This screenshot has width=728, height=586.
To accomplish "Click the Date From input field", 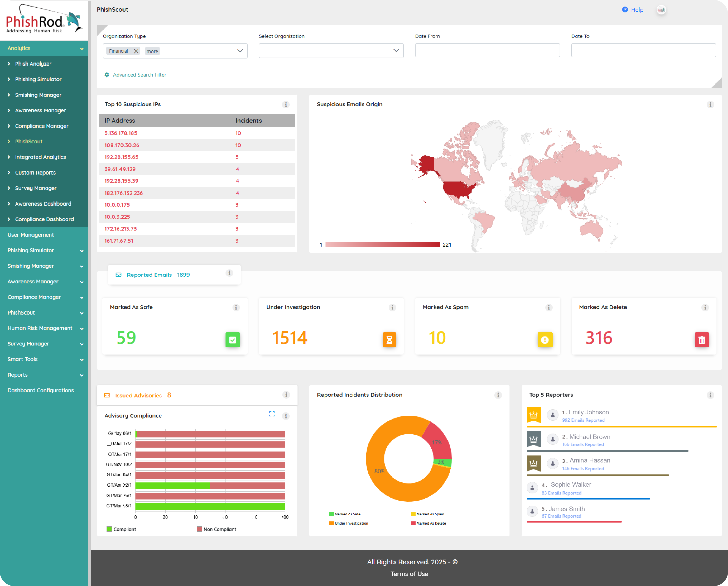I will 487,50.
